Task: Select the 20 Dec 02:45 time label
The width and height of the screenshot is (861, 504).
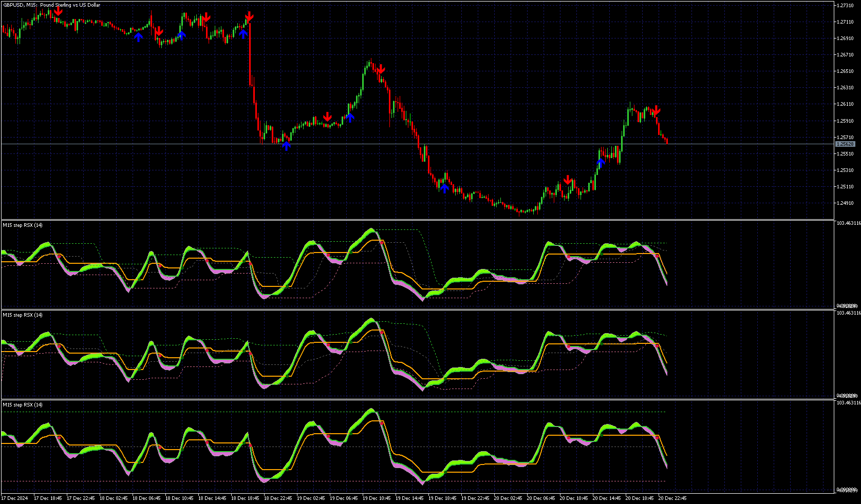Action: coord(508,498)
